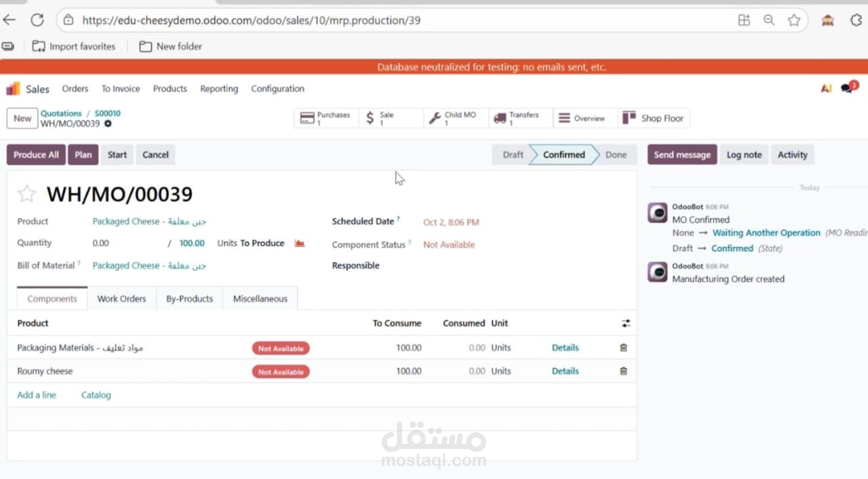Open the browser extensions puzzle icon
The image size is (868, 479).
[x=856, y=20]
